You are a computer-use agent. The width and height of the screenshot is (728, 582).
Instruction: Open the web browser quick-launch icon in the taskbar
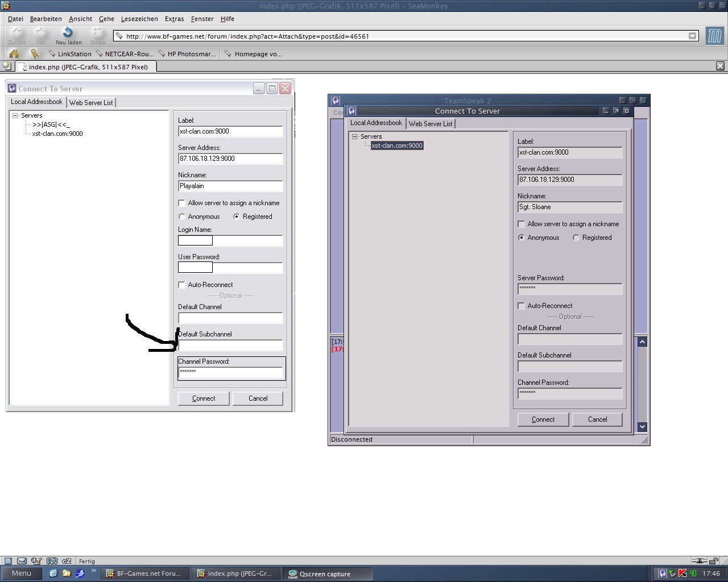click(x=53, y=573)
